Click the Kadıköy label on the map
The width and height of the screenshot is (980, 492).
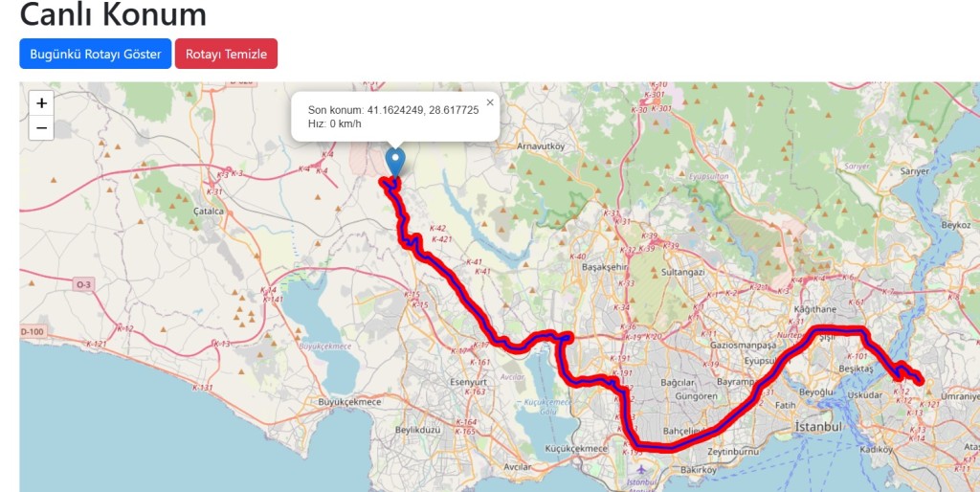coord(877,450)
